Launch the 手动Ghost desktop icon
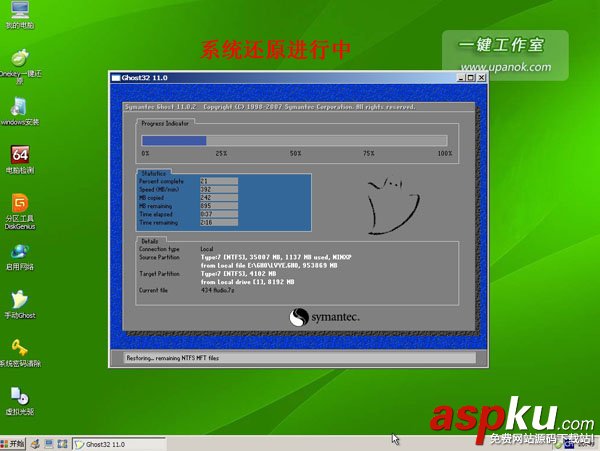 point(19,300)
